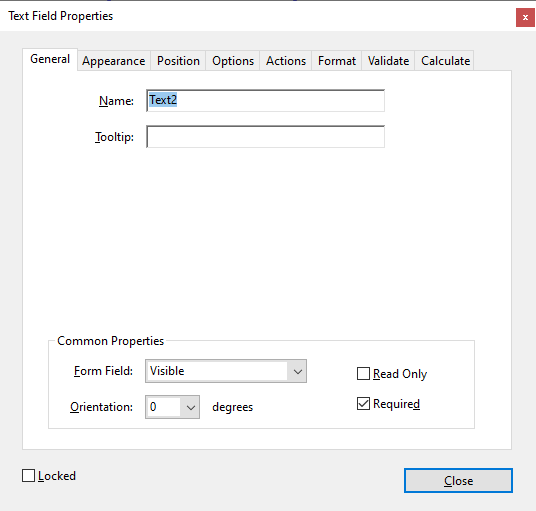Open the Calculate tab
536x511 pixels.
(445, 61)
